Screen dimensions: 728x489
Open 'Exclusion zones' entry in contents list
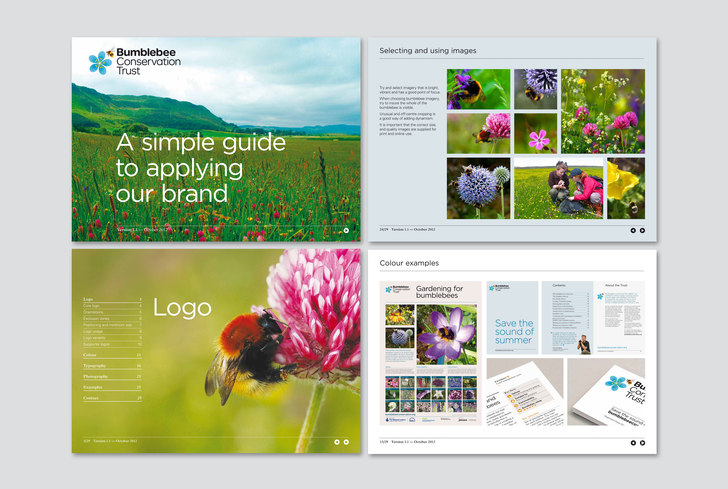tap(112, 319)
